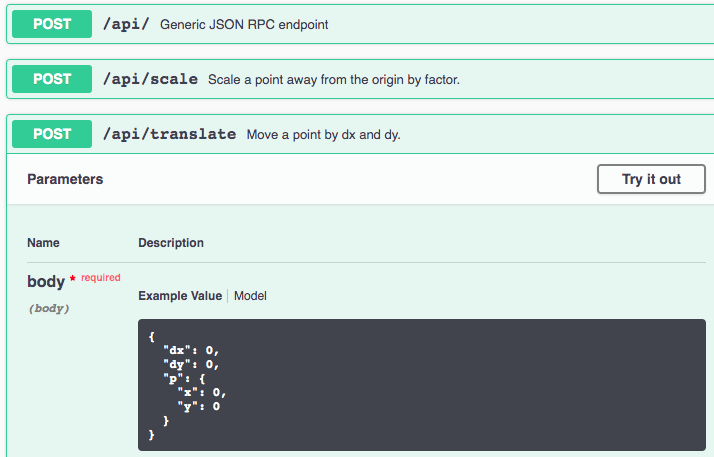Viewport: 714px width, 457px height.
Task: Click the 'Move a point by dx and dy' summary
Action: click(323, 134)
